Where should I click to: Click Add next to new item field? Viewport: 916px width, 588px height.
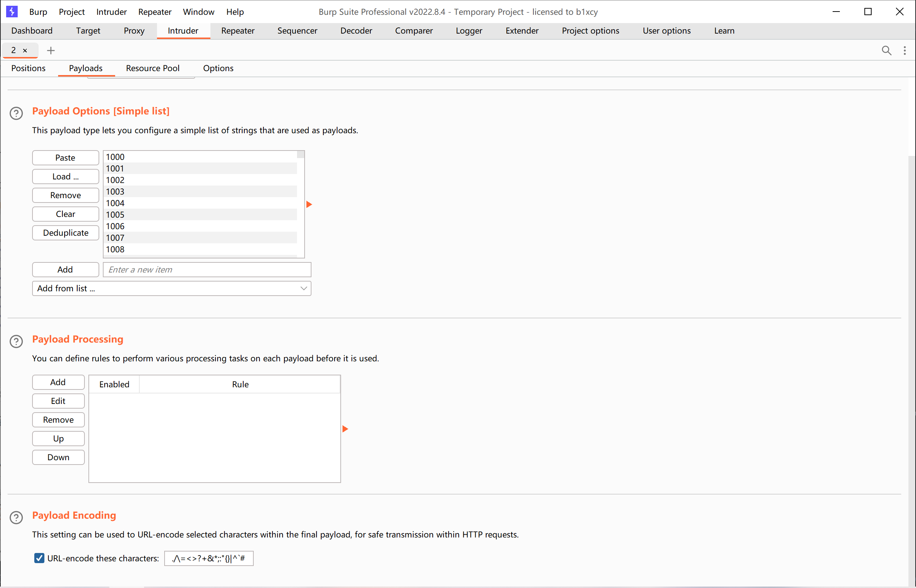point(66,270)
